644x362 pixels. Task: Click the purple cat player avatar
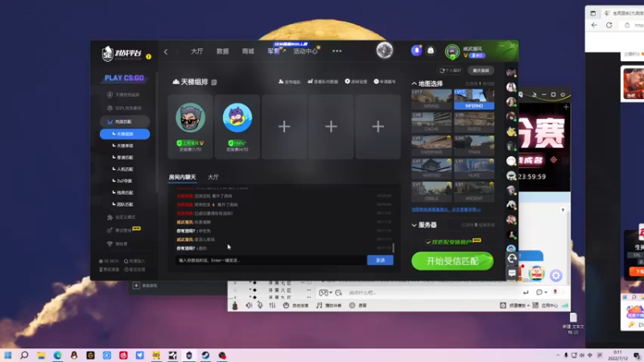[x=237, y=117]
